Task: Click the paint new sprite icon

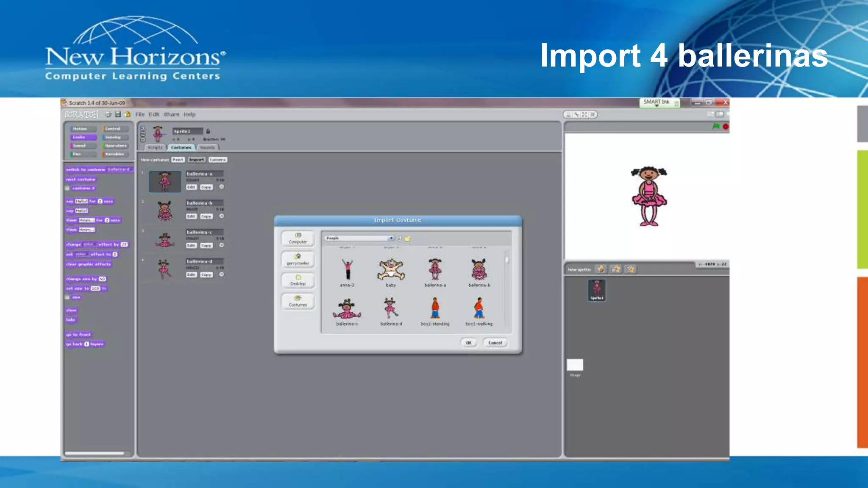Action: (600, 269)
